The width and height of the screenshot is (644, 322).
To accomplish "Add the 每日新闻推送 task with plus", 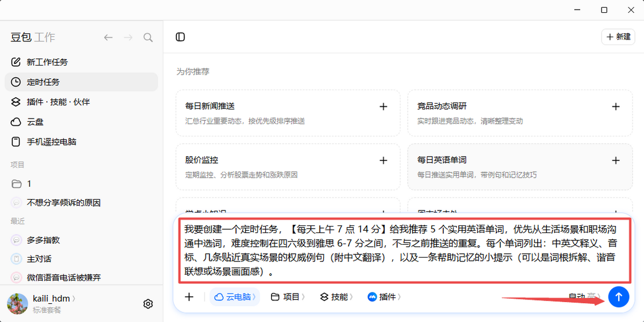I will (383, 106).
